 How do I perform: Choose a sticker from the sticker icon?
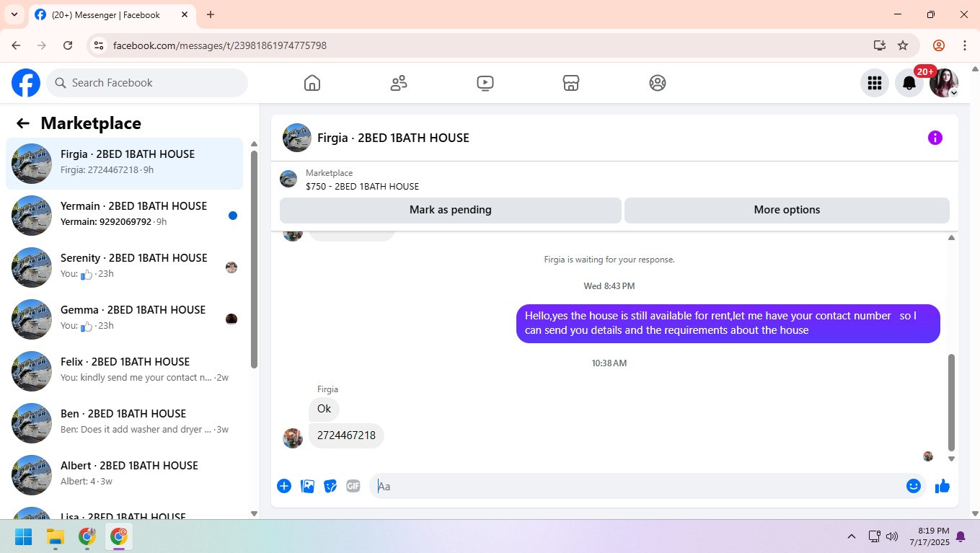[x=330, y=486]
